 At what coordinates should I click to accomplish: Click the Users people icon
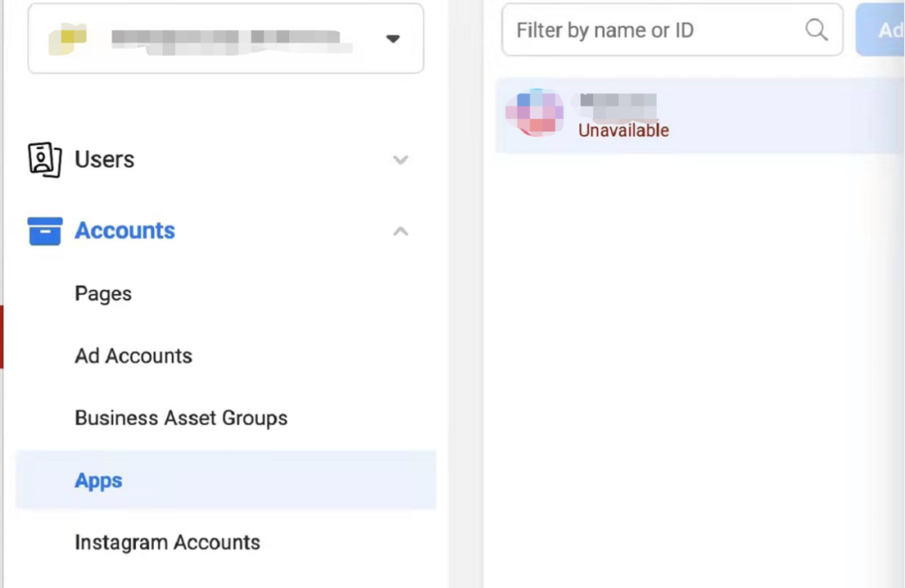tap(44, 159)
